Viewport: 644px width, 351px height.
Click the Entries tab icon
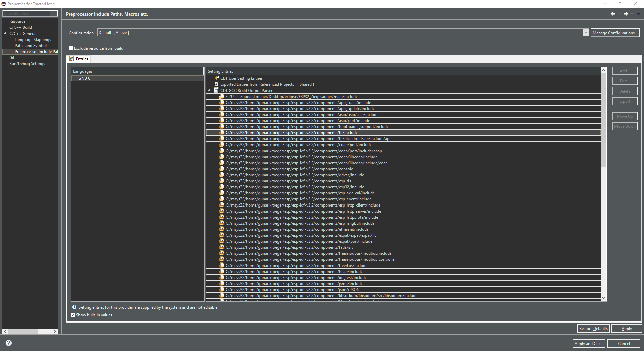click(x=71, y=59)
